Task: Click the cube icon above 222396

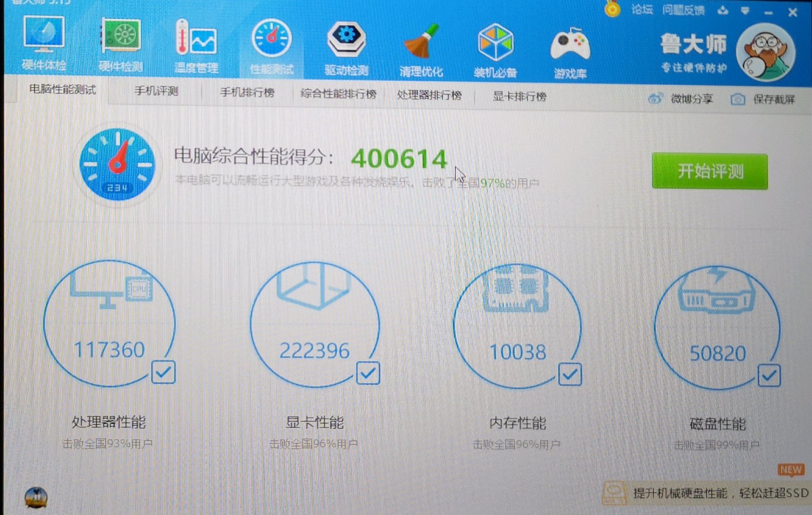Action: tap(314, 285)
